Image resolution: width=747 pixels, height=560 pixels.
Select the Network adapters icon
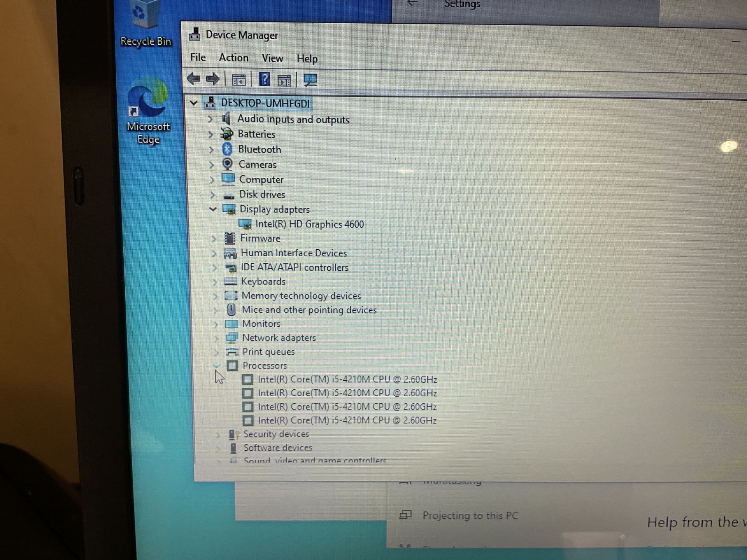pyautogui.click(x=232, y=338)
